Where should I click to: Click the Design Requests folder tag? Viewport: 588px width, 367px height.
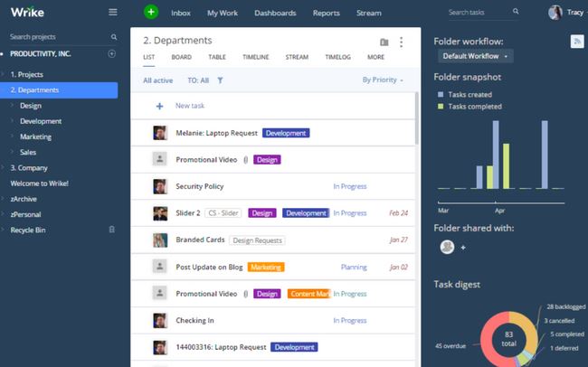[257, 240]
